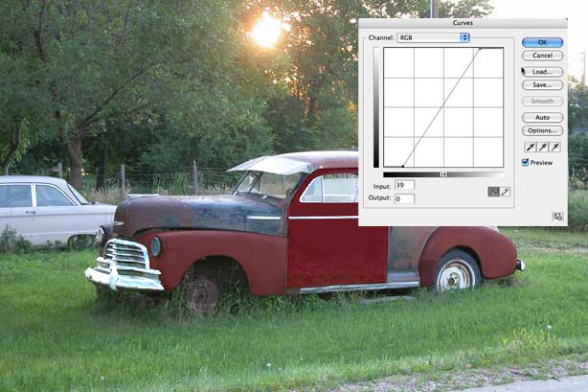
Task: Select the black point at curve bottom
Action: click(403, 166)
